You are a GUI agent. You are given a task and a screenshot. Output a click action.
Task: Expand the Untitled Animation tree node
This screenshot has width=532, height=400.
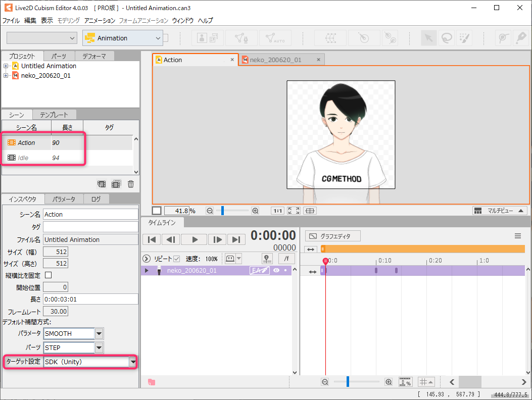[x=6, y=66]
